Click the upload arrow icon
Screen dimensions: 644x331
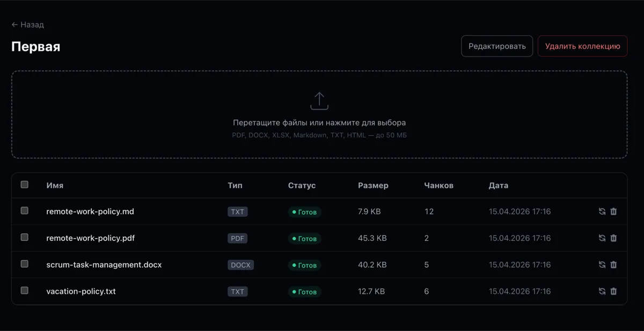[319, 101]
